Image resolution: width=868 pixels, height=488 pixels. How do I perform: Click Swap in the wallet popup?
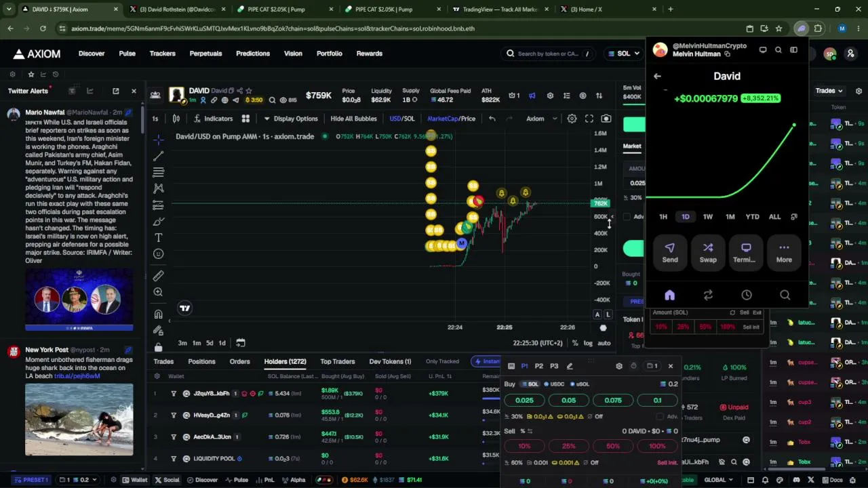tap(708, 252)
